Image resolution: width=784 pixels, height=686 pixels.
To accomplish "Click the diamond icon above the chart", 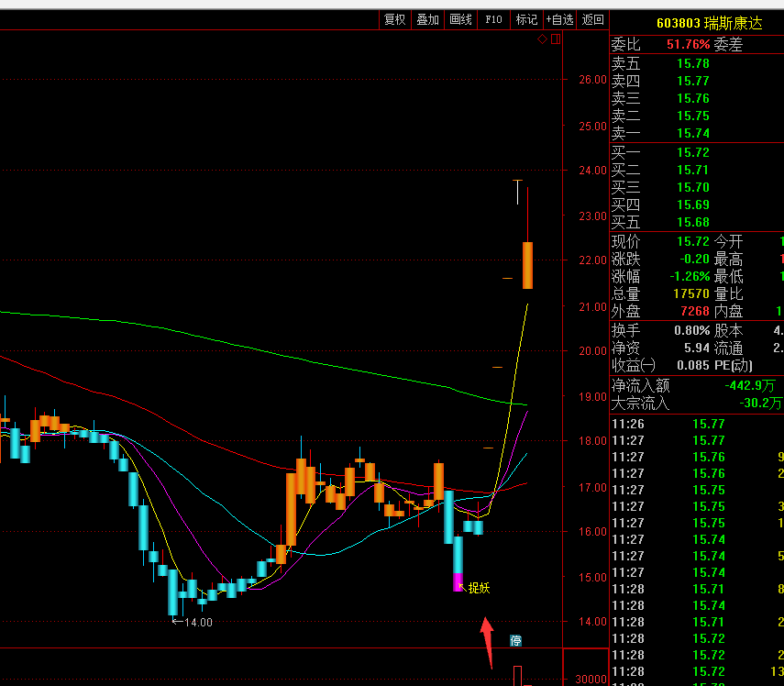I will coord(542,39).
